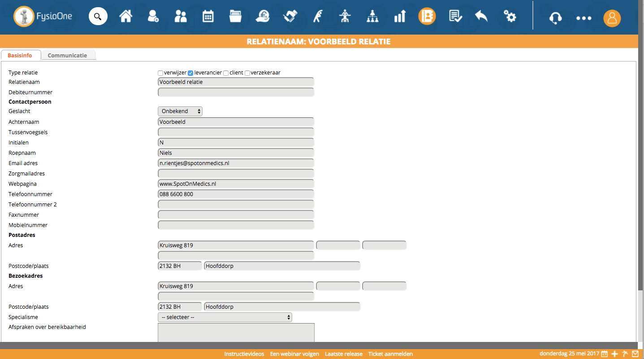Tick the verzekeraar checkbox
The height and width of the screenshot is (359, 644).
247,73
